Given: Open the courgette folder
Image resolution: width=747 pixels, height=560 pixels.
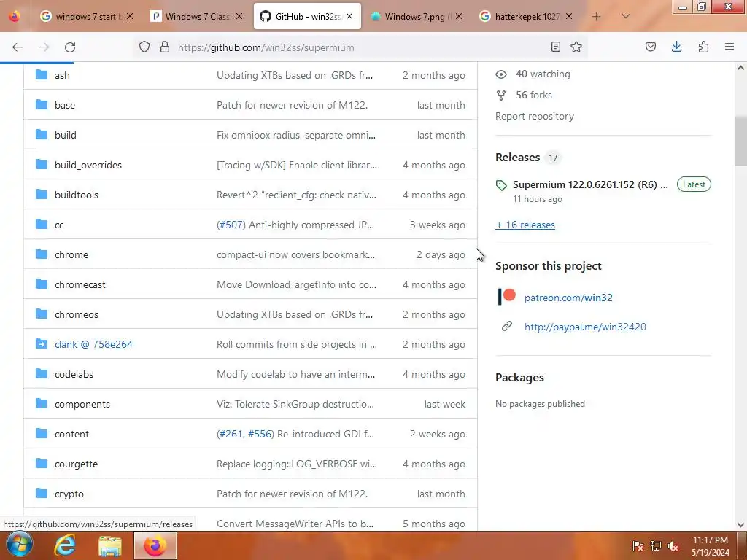Looking at the screenshot, I should coord(76,464).
